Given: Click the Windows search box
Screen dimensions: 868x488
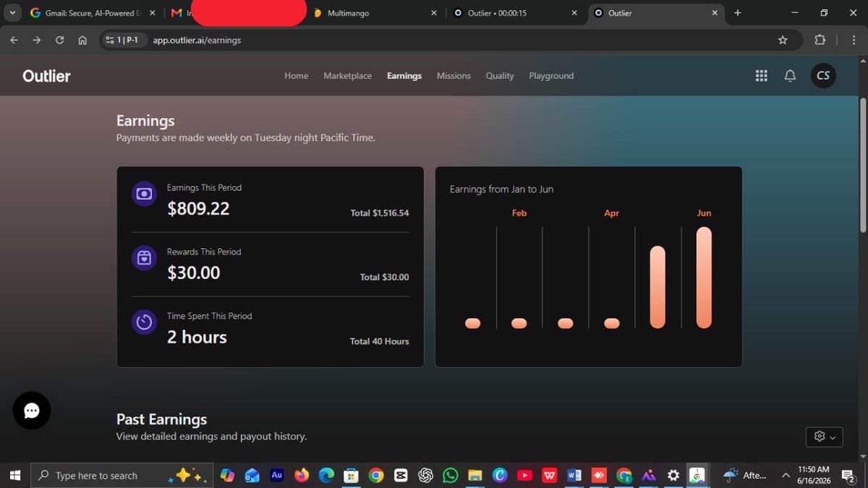Looking at the screenshot, I should point(120,475).
